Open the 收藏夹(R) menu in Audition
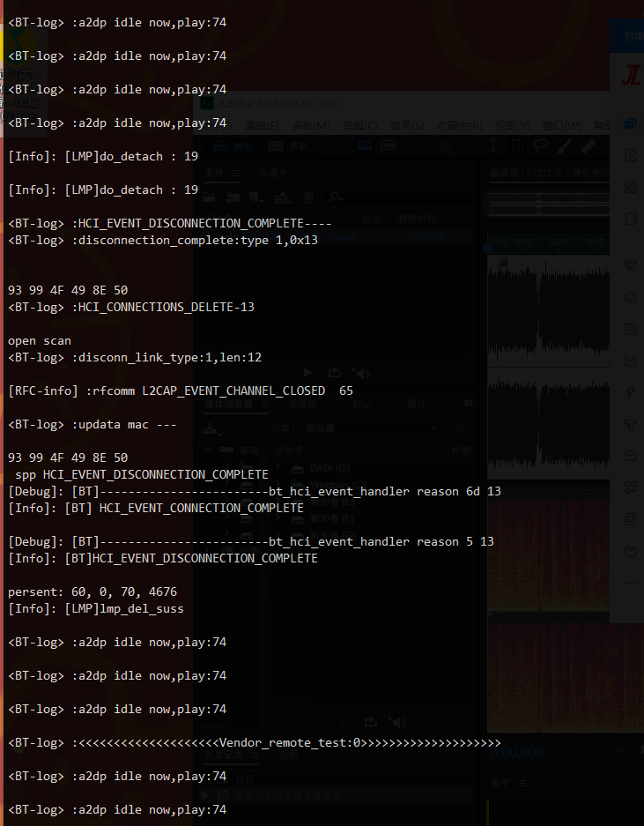 460,125
